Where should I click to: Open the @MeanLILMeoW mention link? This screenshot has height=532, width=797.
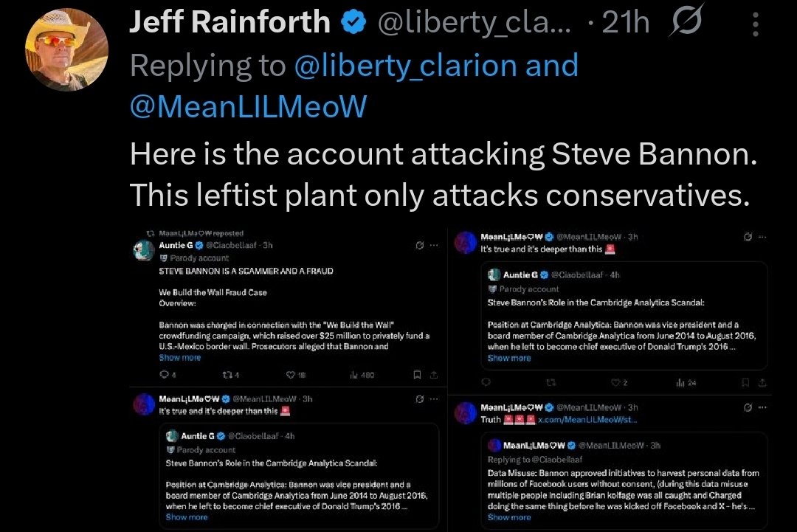[248, 107]
